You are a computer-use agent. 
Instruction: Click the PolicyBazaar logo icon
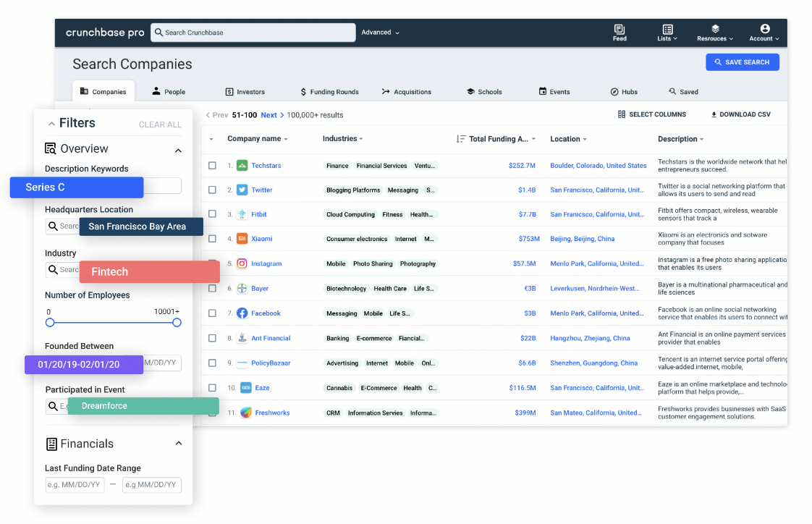[x=242, y=363]
